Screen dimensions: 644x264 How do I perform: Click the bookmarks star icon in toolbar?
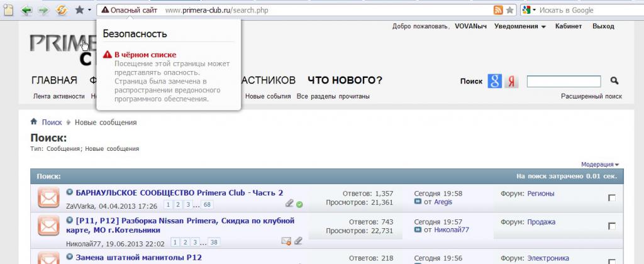point(80,10)
